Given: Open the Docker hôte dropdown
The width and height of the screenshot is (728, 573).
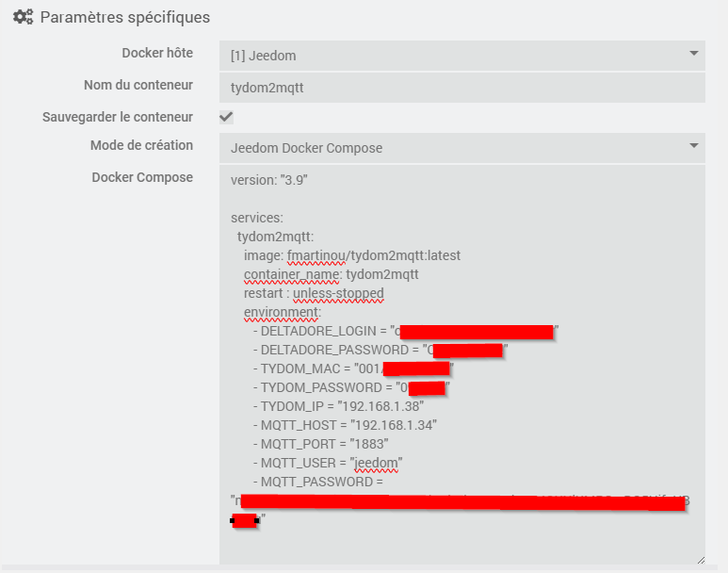Looking at the screenshot, I should pos(461,55).
